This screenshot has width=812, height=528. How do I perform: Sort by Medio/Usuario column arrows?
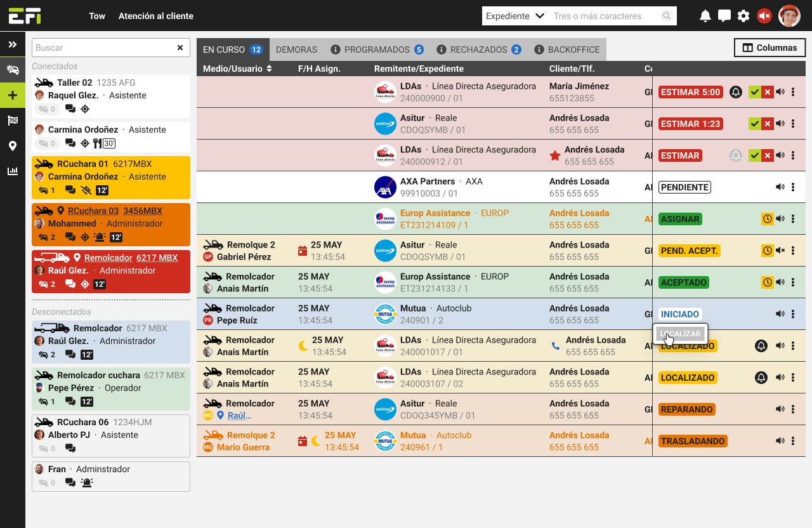(269, 69)
